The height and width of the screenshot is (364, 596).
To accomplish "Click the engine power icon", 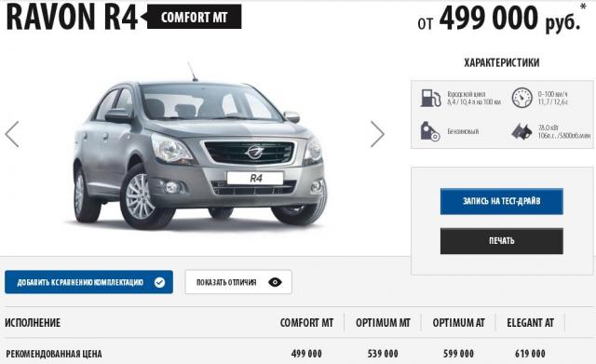I will pos(521,132).
